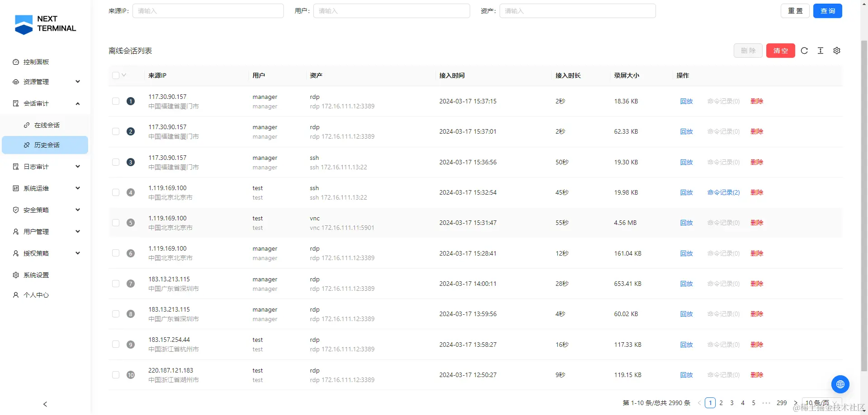Click user icon beside 用户管理

click(16, 232)
